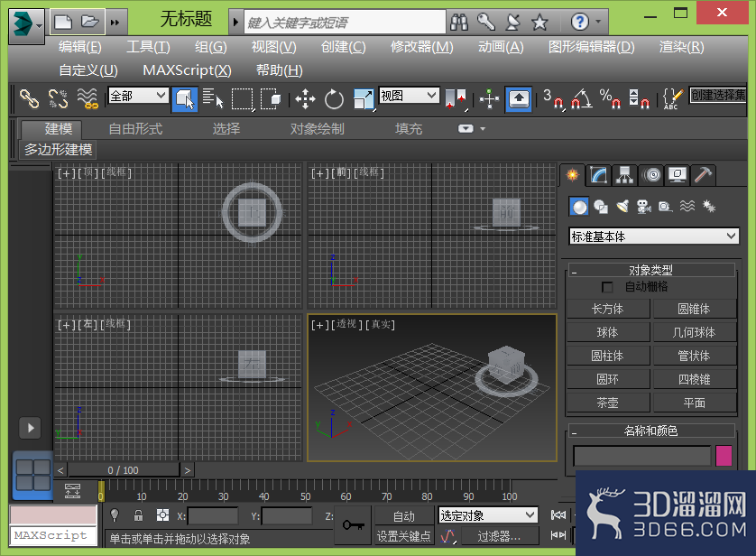The image size is (756, 556).
Task: Create a new scene file
Action: tap(63, 22)
